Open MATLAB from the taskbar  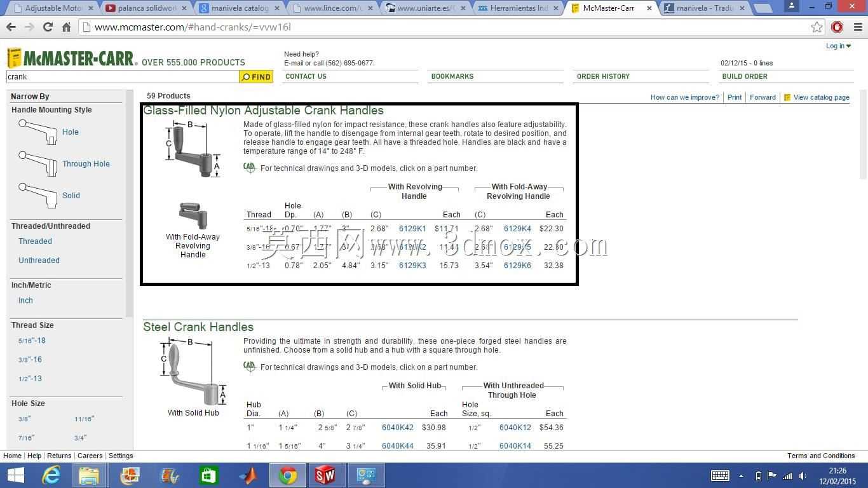[248, 475]
